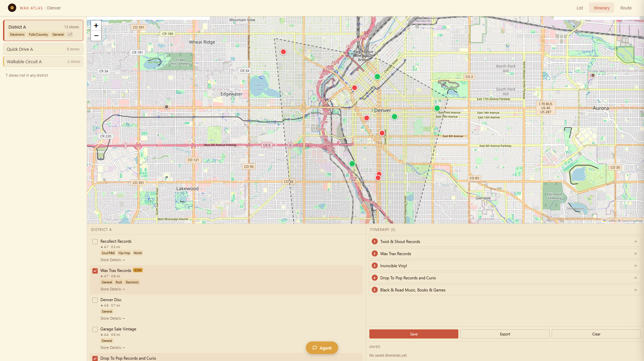Click the Hip-Hop tag under Recollect Records
The width and height of the screenshot is (644, 361).
(x=124, y=253)
